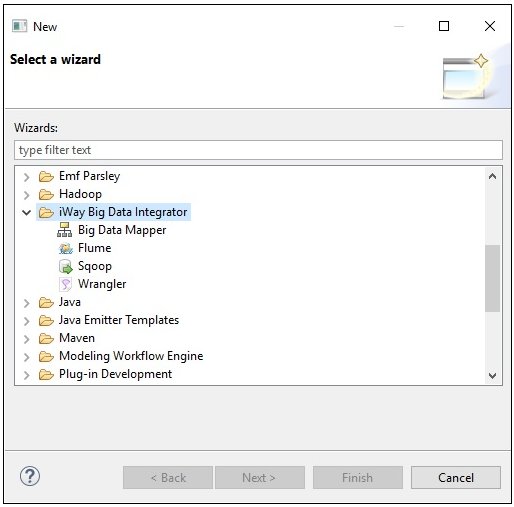Collapse the iWay Big Data Integrator node
Screen dimensions: 514x507
tap(27, 212)
